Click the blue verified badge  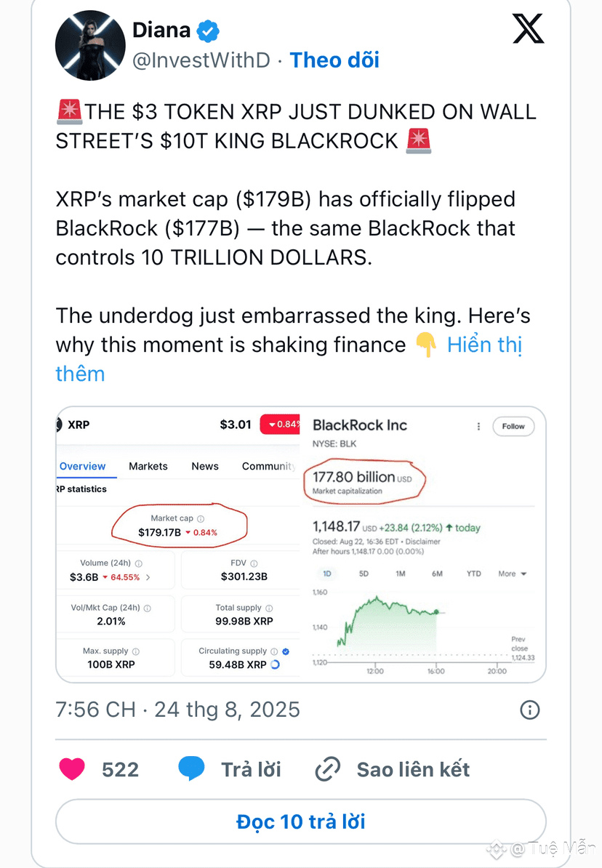[208, 31]
